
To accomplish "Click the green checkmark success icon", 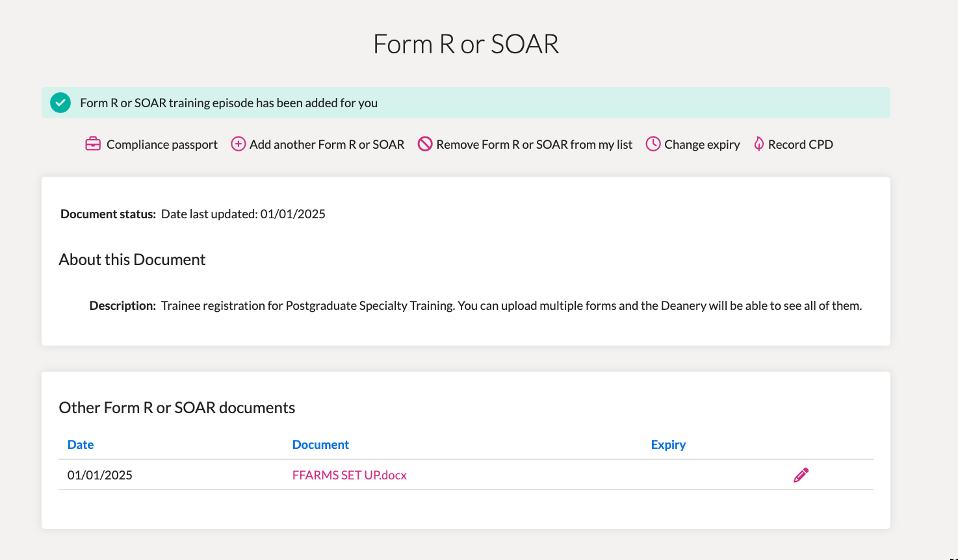I will coord(60,103).
